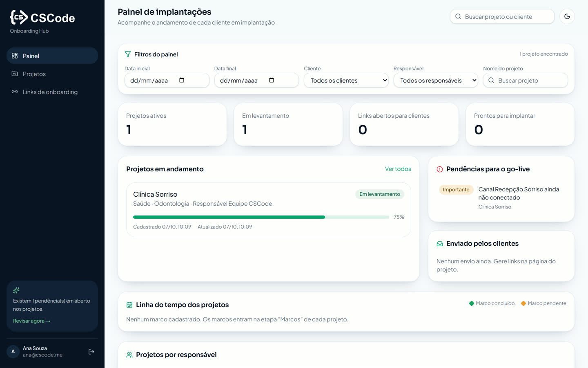Click the Ver todos link
588x368 pixels.
(x=398, y=169)
